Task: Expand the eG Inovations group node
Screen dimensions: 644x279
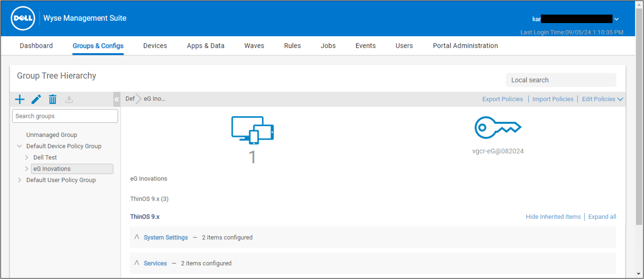Action: pos(27,169)
